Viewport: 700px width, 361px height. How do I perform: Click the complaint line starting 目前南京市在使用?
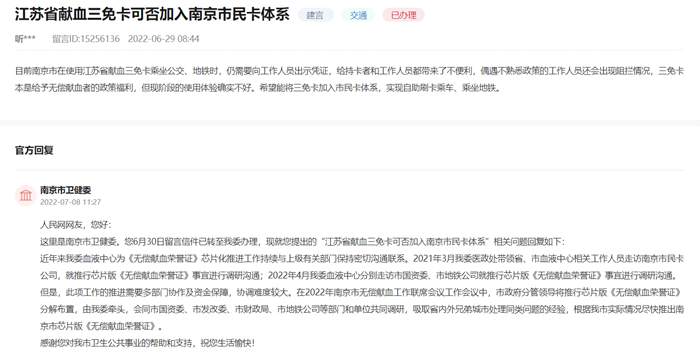[x=349, y=71]
